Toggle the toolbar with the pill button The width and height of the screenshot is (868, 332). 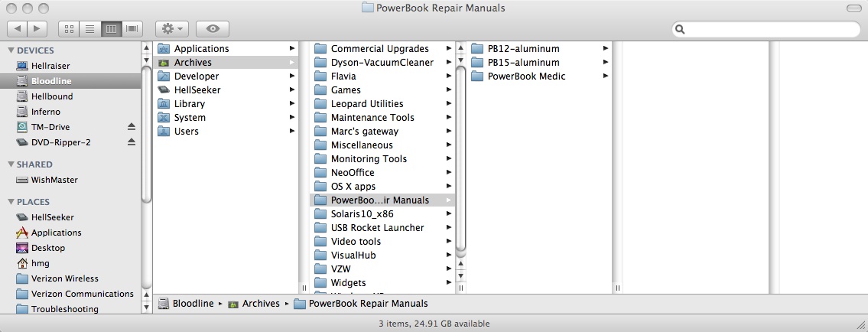tap(854, 8)
